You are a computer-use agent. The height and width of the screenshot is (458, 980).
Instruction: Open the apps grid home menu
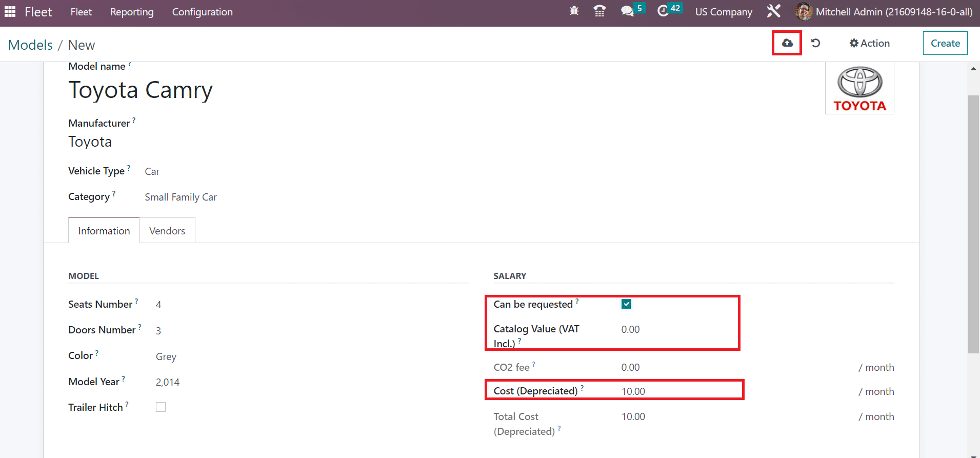tap(10, 11)
